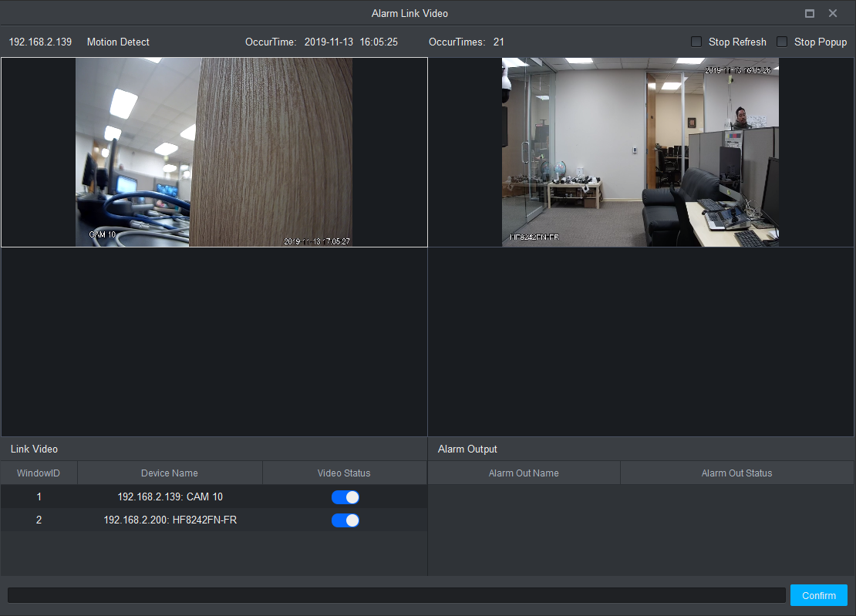This screenshot has width=856, height=616.
Task: Click the Alarm Out Name column header
Action: click(524, 473)
